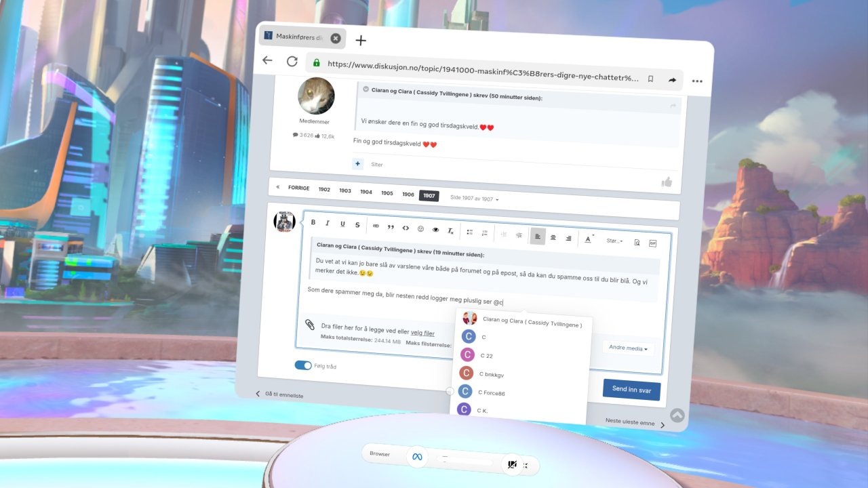Open Neste uleste emne
Screen dimensions: 868x488
[635, 423]
